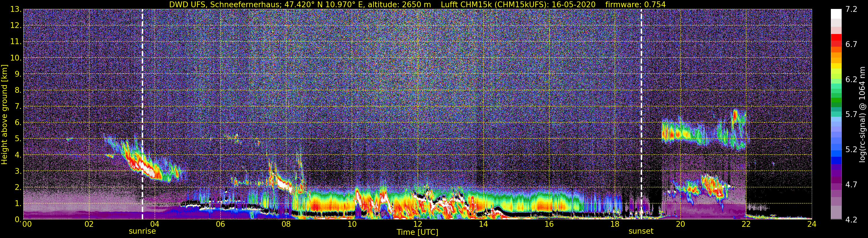Click the height axis tick 7

pos(18,106)
